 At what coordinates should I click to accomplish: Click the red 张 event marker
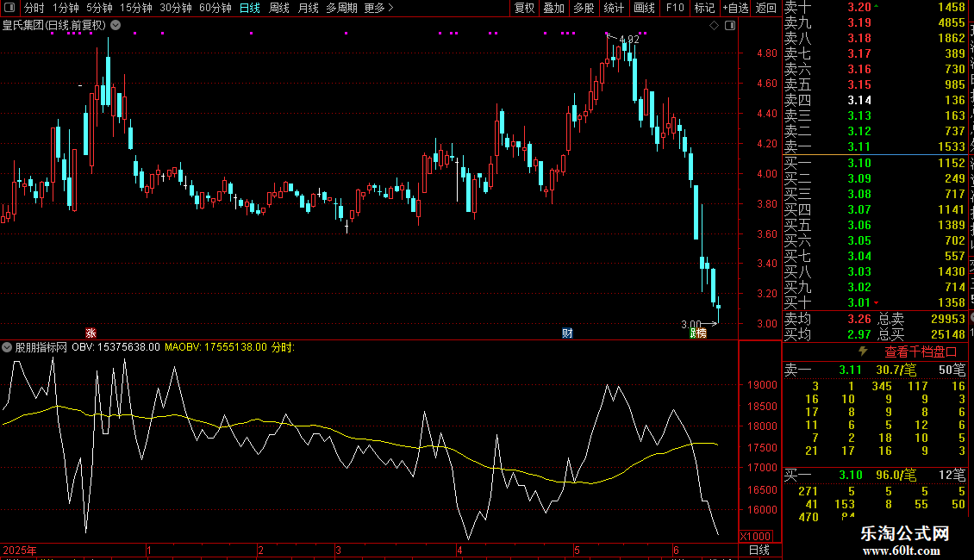pos(91,333)
